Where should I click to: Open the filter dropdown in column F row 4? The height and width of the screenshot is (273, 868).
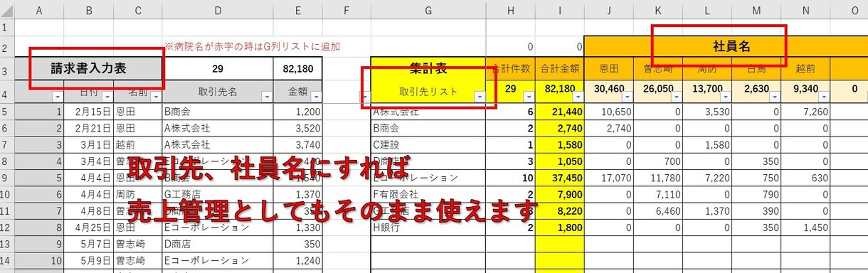point(365,97)
